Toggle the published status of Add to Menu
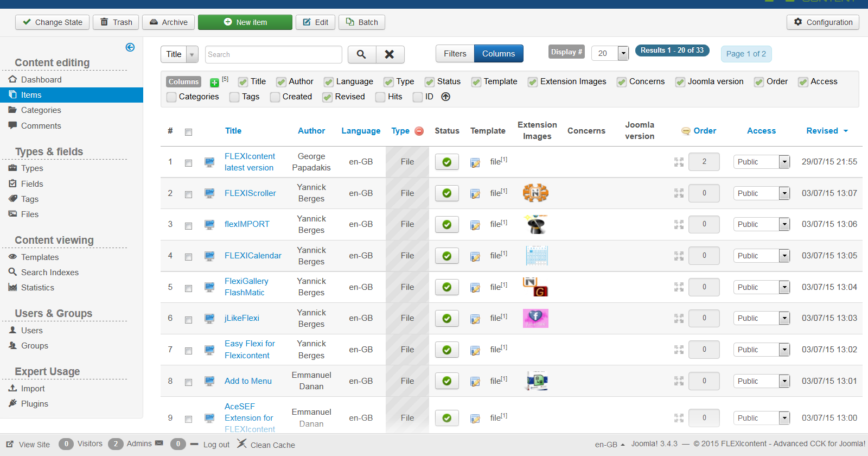Viewport: 868px width, 456px height. pos(447,381)
